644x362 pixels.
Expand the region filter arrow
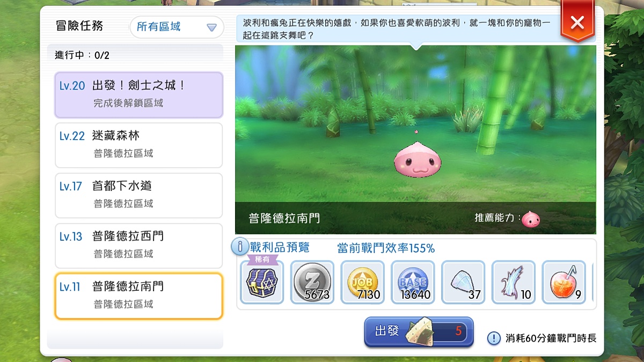(x=212, y=27)
